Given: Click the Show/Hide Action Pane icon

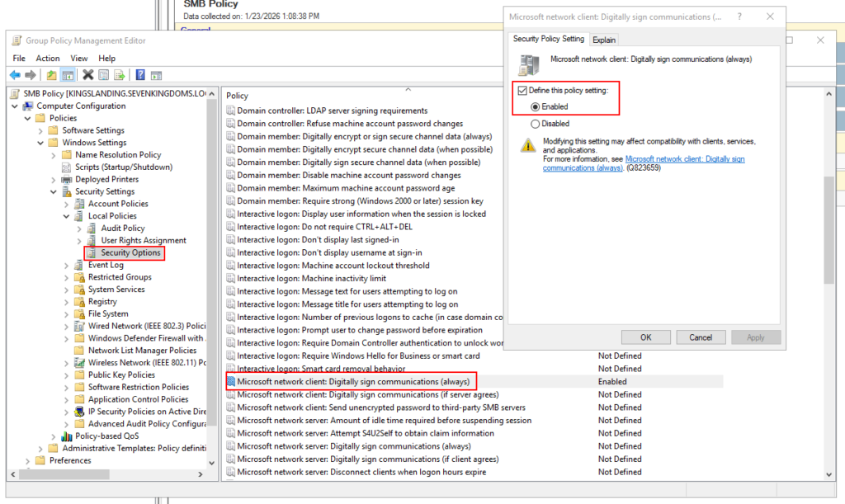Looking at the screenshot, I should pyautogui.click(x=156, y=75).
